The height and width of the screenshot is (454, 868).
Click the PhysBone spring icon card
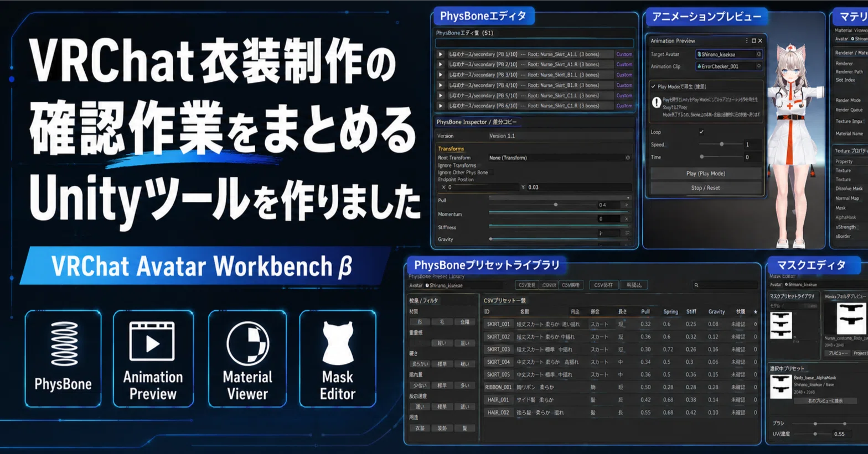tap(63, 358)
